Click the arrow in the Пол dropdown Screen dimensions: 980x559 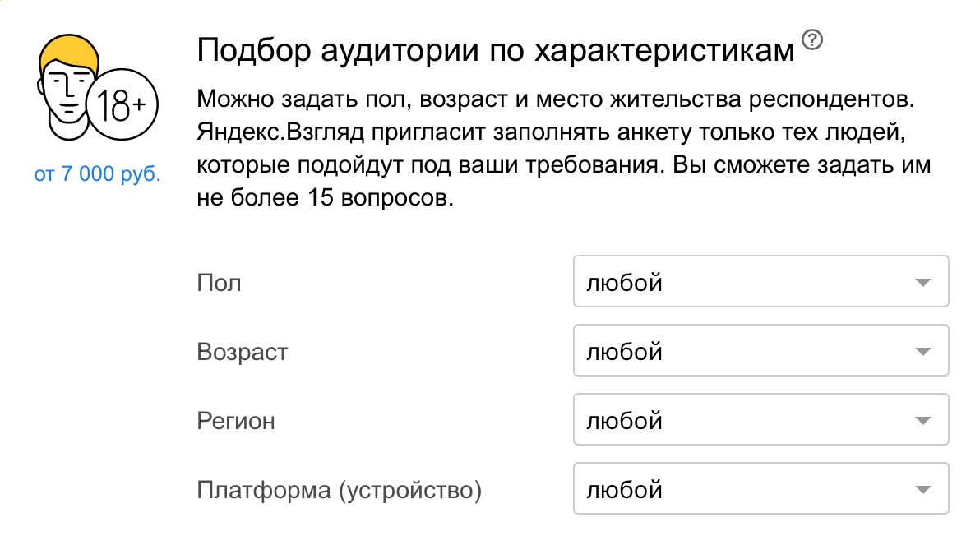click(x=922, y=284)
